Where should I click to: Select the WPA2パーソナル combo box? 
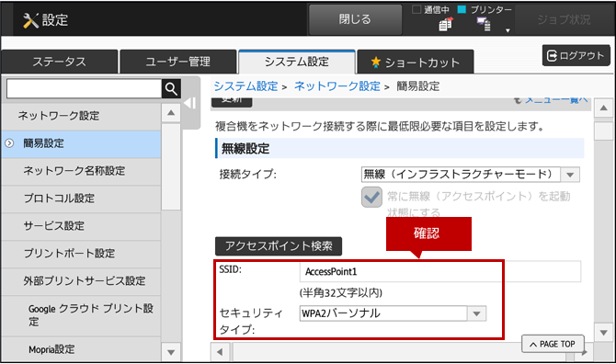pos(393,313)
